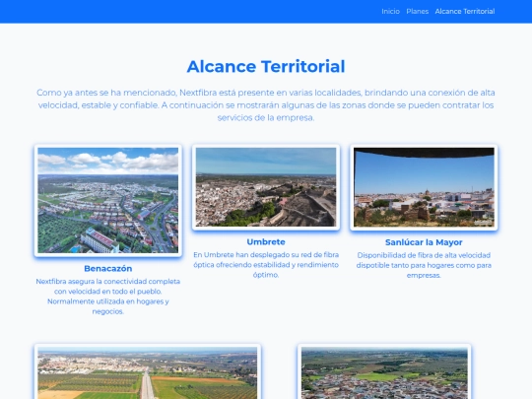Click the Sanlúcar la Mayor heading

(424, 242)
